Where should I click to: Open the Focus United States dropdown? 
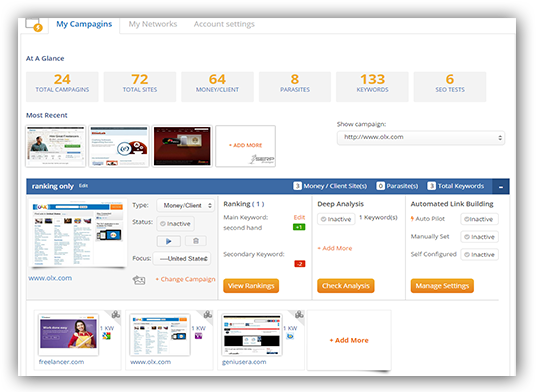click(182, 259)
